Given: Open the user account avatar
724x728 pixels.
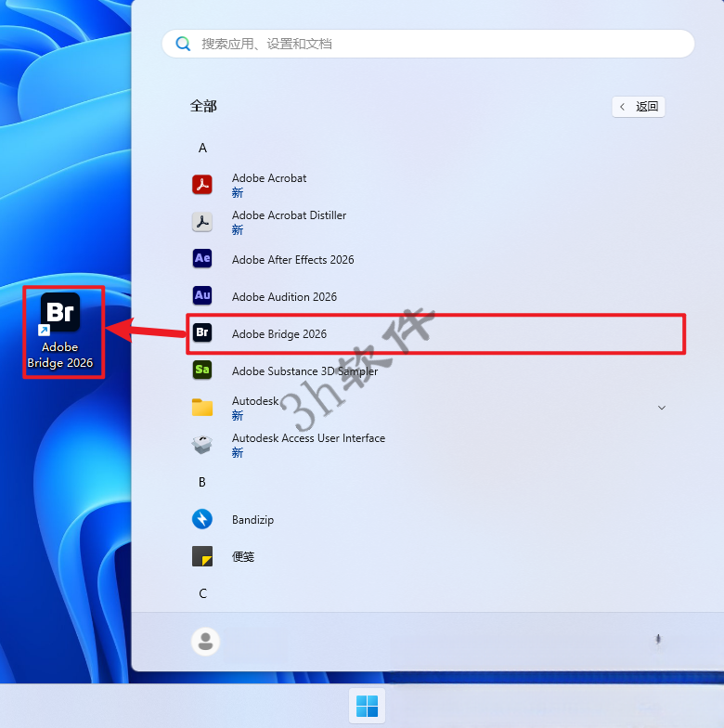Looking at the screenshot, I should 205,642.
